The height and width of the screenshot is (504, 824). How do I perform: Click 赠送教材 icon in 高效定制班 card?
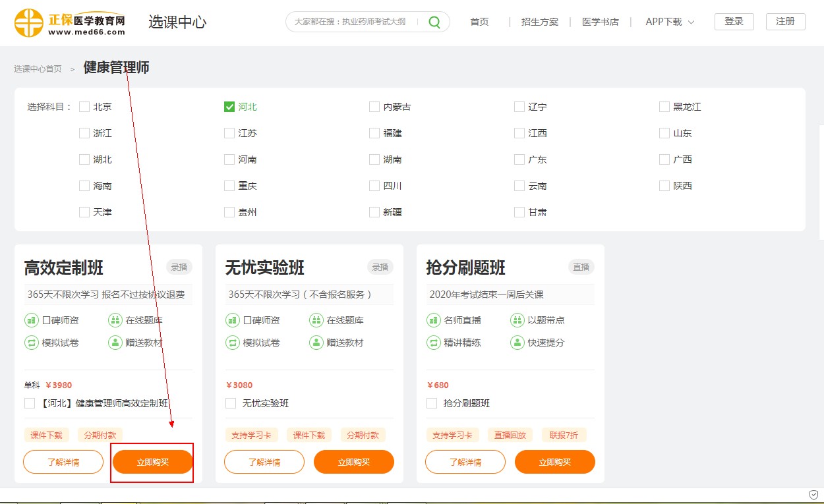[115, 343]
